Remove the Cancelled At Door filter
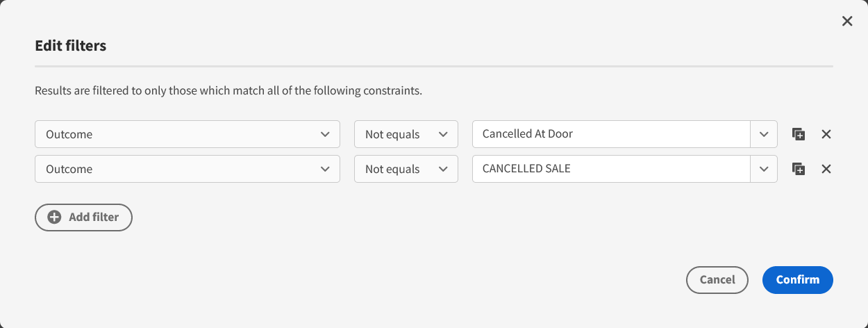 coord(826,134)
